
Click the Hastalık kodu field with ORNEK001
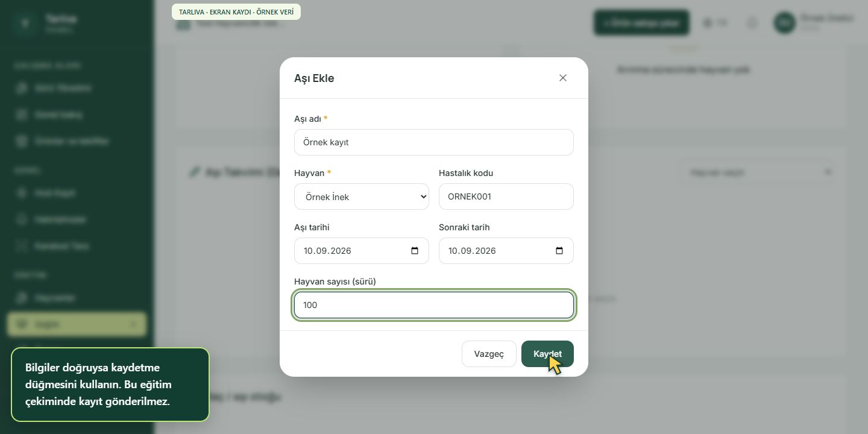click(x=506, y=197)
